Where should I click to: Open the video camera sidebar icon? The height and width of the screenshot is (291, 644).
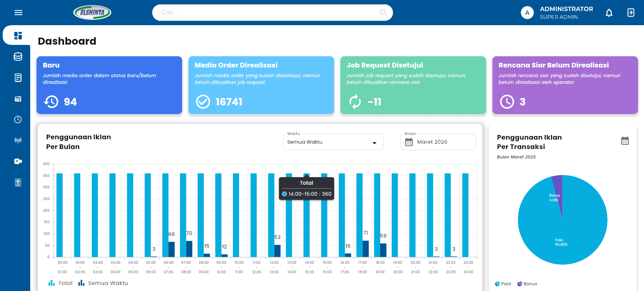coord(18,161)
